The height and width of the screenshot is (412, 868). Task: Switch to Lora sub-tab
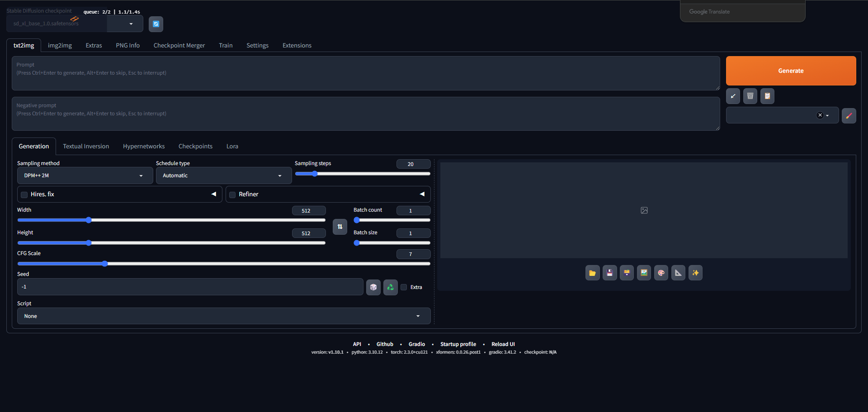[232, 146]
